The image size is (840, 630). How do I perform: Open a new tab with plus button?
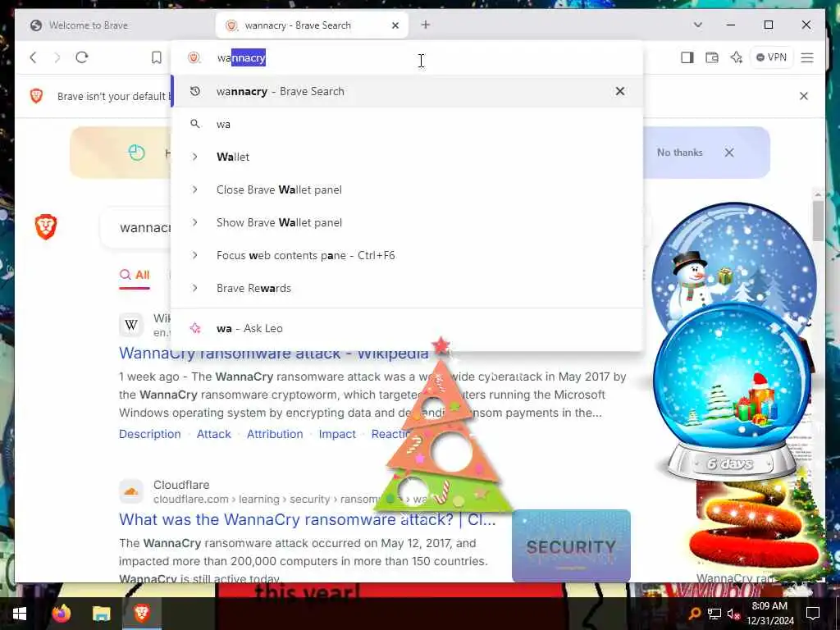pyautogui.click(x=426, y=25)
